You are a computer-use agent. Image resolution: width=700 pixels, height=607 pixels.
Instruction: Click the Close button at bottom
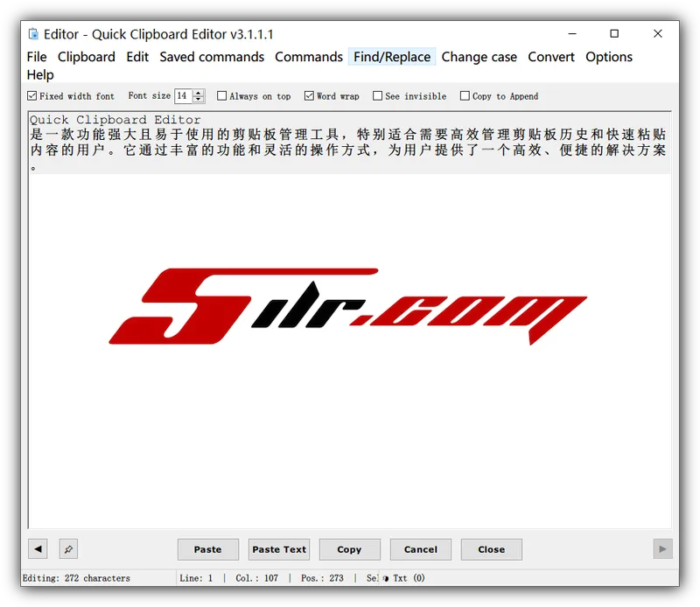pyautogui.click(x=491, y=549)
